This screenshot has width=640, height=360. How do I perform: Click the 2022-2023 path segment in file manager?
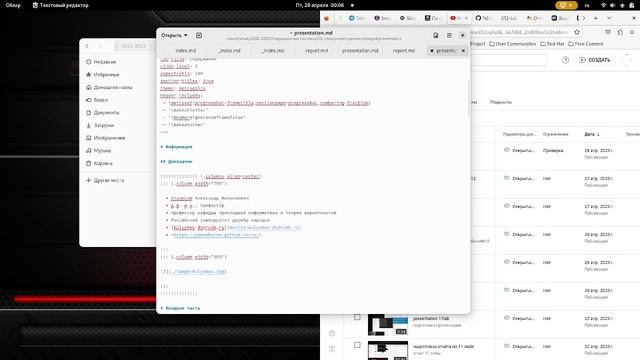point(133,46)
